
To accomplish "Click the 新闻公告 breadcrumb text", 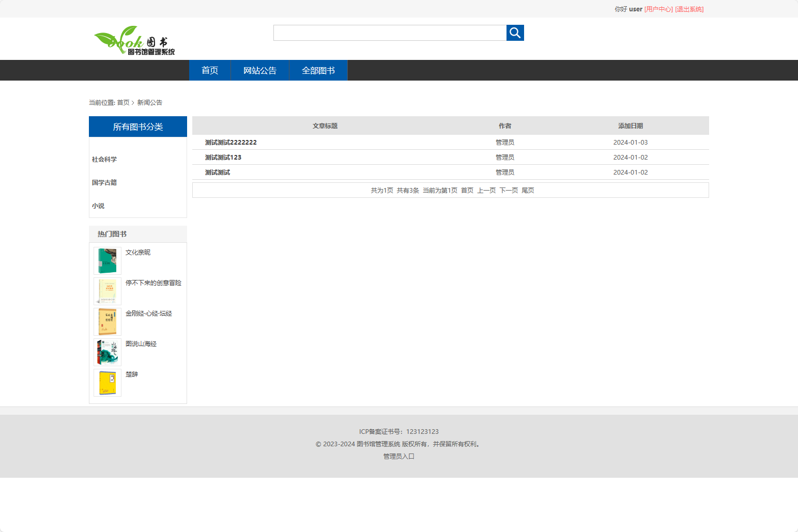I will coord(150,103).
